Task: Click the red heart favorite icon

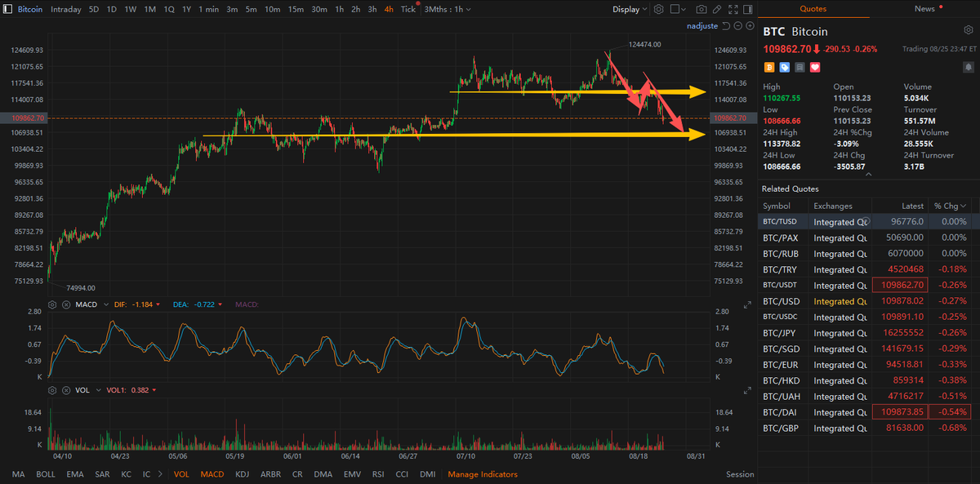Action: 815,67
